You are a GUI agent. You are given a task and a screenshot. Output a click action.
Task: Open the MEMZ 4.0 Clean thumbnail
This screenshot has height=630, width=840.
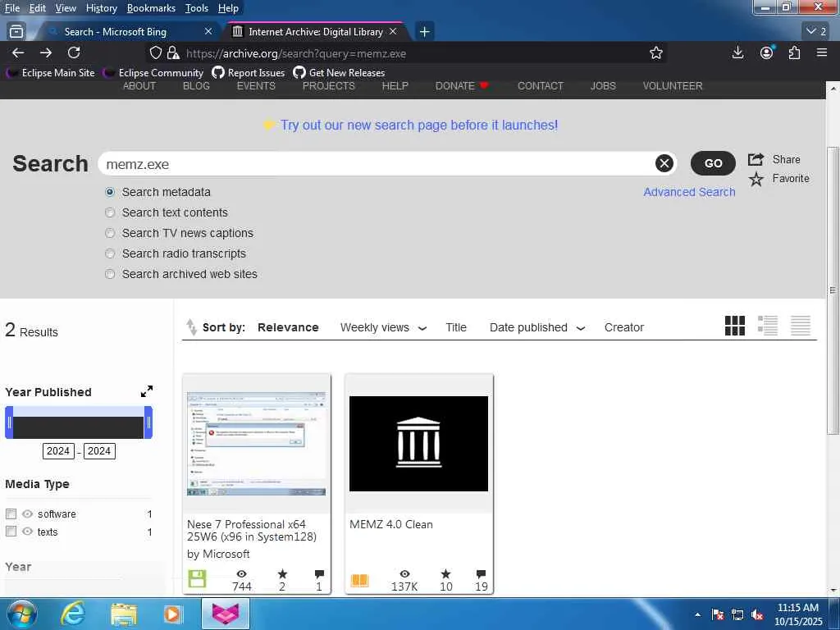(418, 444)
